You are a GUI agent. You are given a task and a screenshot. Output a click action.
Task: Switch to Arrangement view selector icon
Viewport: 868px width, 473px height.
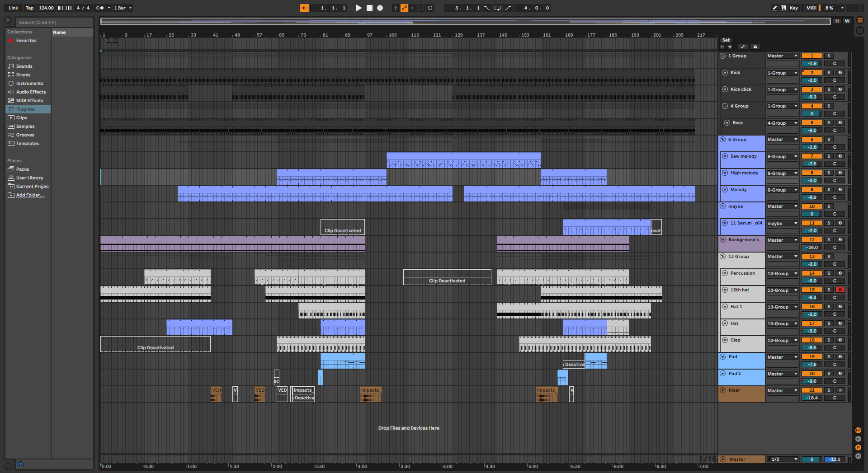[860, 20]
